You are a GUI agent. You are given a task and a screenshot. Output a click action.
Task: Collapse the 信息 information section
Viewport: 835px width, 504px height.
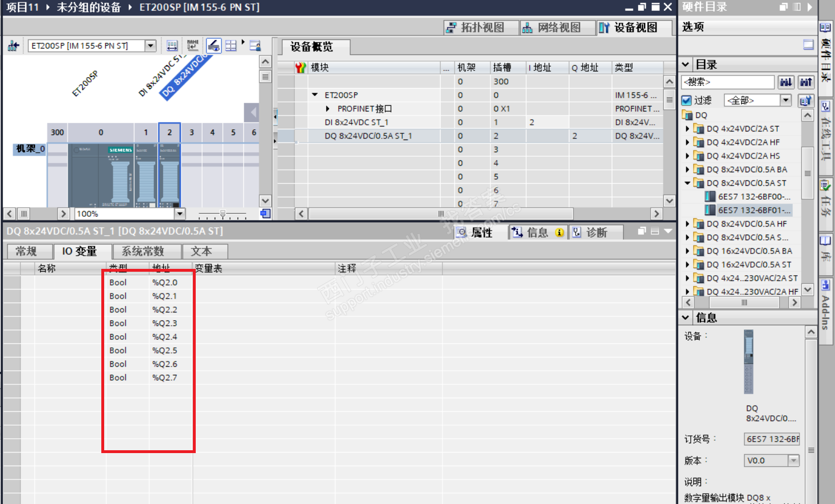click(686, 318)
